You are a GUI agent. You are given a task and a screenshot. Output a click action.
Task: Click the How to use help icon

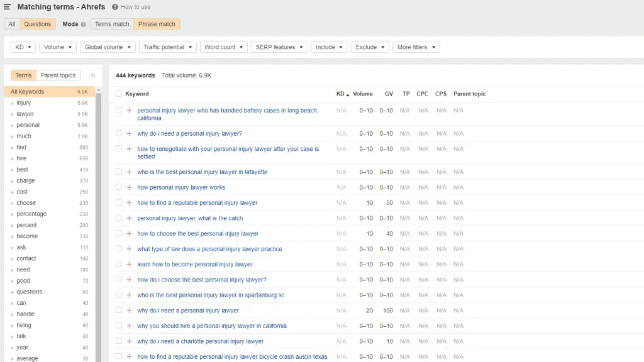[x=115, y=7]
